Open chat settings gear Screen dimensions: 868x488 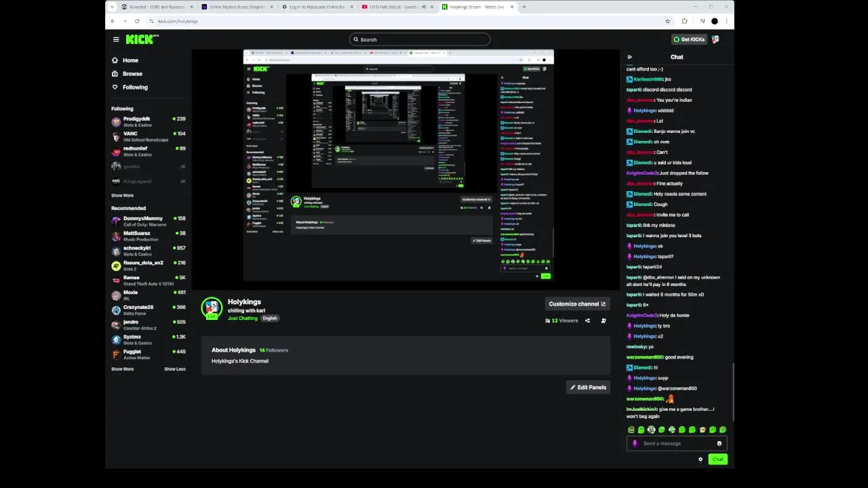tap(701, 459)
